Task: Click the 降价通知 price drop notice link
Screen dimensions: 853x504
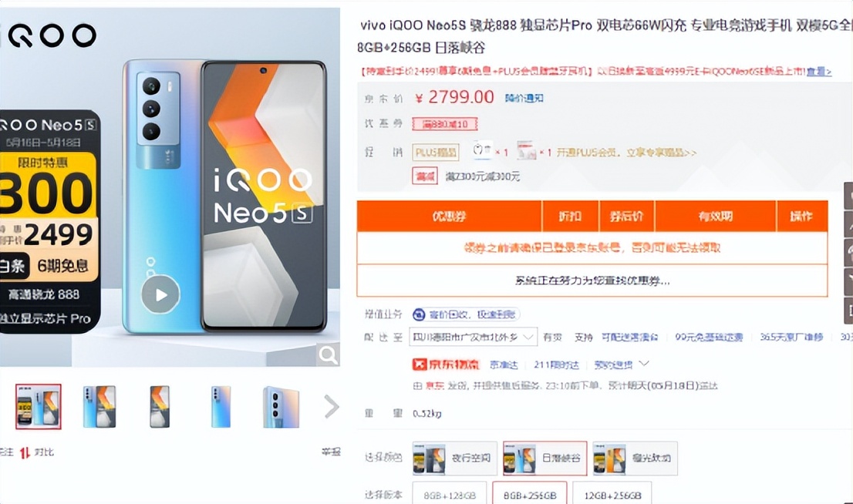Action: pyautogui.click(x=524, y=99)
